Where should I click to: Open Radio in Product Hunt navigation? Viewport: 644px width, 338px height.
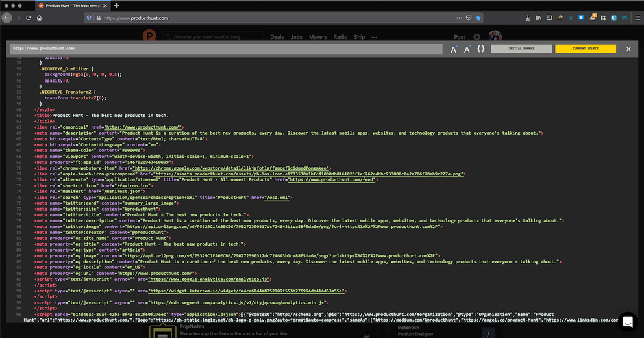[x=340, y=37]
